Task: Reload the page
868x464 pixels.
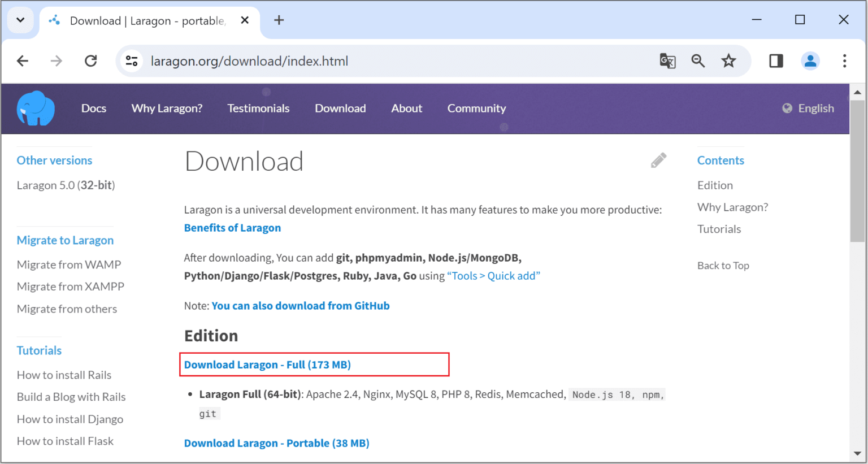Action: click(91, 60)
